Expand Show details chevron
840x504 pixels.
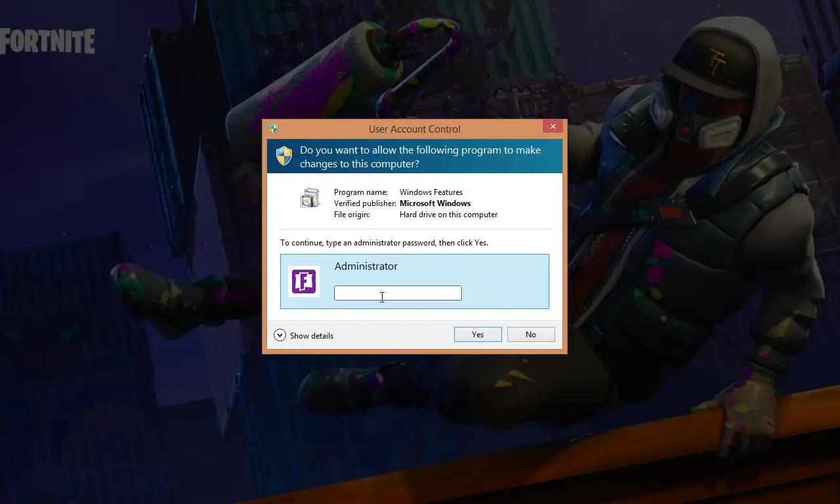[280, 335]
